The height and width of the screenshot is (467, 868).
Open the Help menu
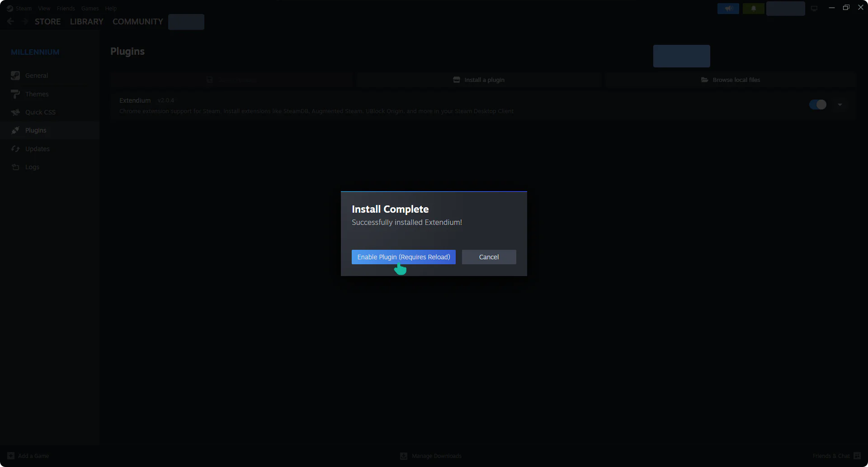click(x=111, y=9)
